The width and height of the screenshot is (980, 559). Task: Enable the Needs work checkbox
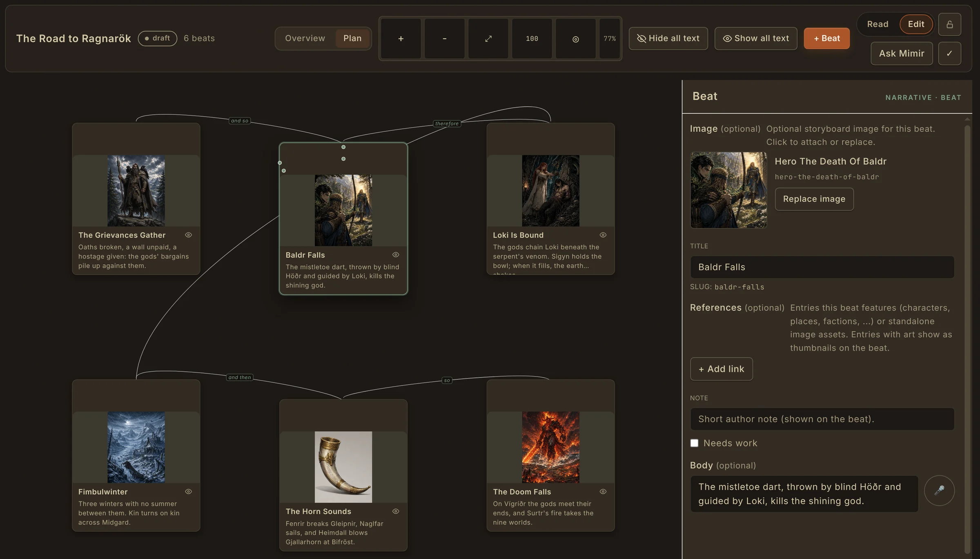694,443
